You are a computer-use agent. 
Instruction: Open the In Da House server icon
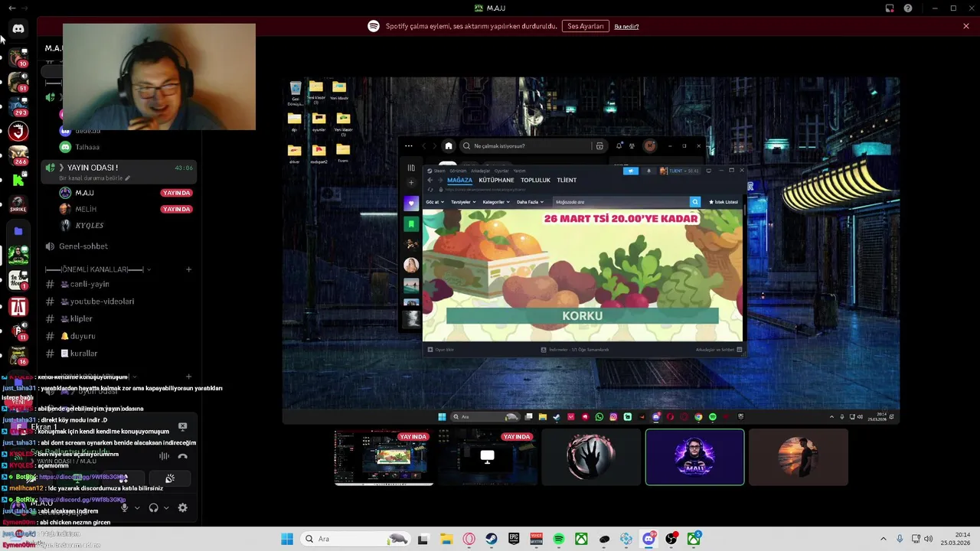18,280
